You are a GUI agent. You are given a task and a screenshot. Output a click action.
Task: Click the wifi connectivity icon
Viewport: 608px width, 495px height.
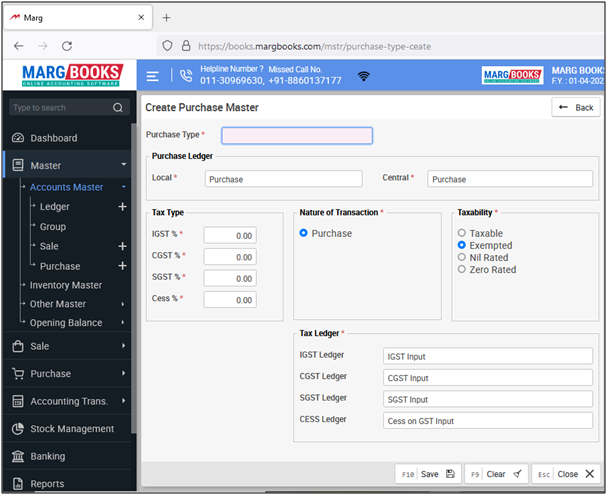(x=363, y=76)
